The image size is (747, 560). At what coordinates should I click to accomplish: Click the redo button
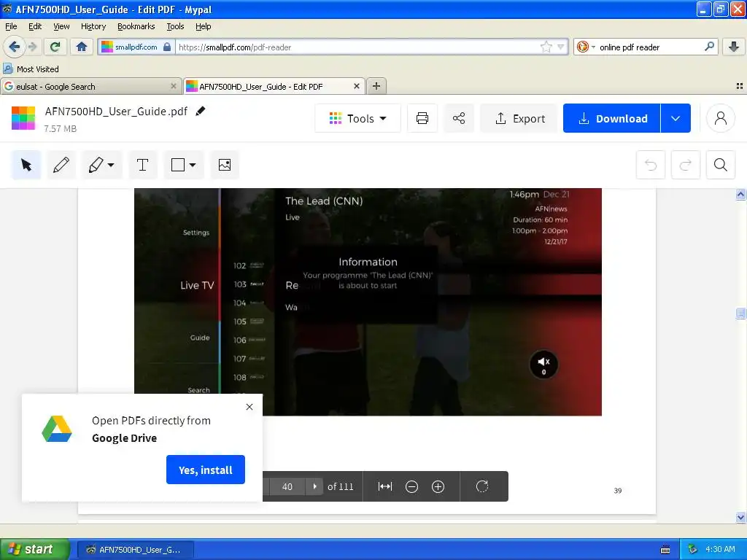(x=686, y=165)
